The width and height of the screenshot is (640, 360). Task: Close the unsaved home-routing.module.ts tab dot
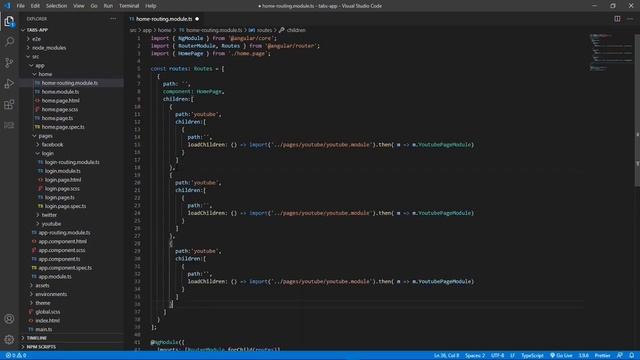pyautogui.click(x=197, y=19)
